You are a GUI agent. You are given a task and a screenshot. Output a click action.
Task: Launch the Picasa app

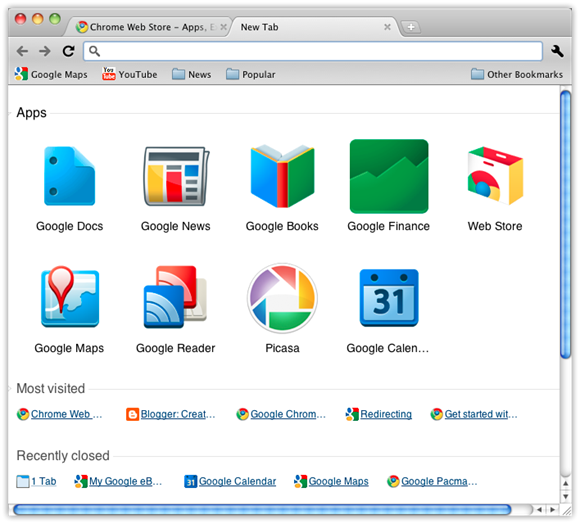(282, 298)
